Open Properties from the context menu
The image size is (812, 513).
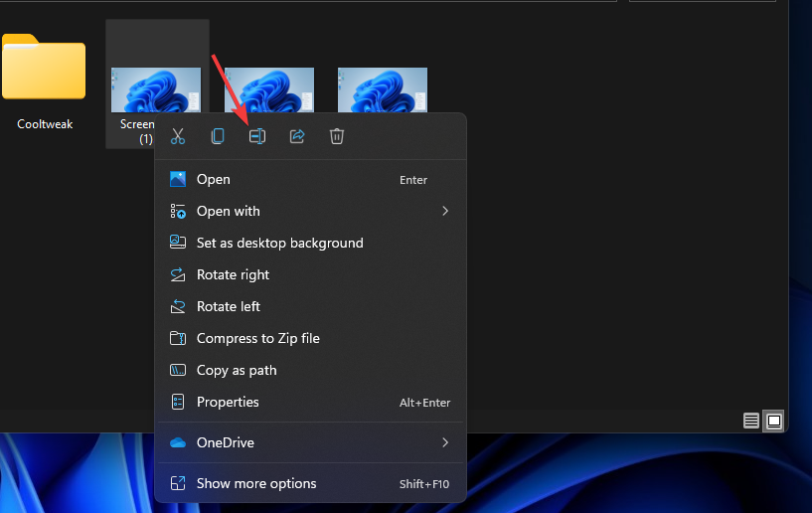(228, 402)
